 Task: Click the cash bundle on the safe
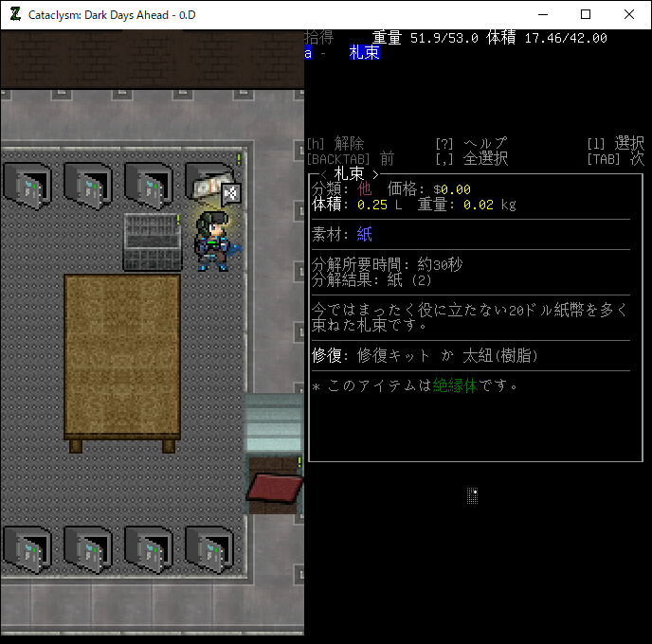pos(209,185)
